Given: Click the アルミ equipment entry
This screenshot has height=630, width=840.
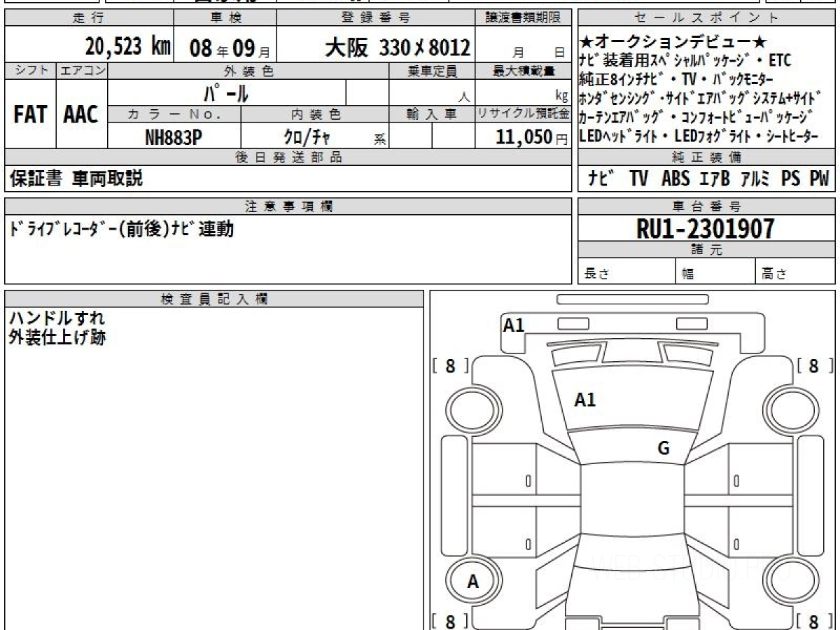Looking at the screenshot, I should pyautogui.click(x=756, y=179).
